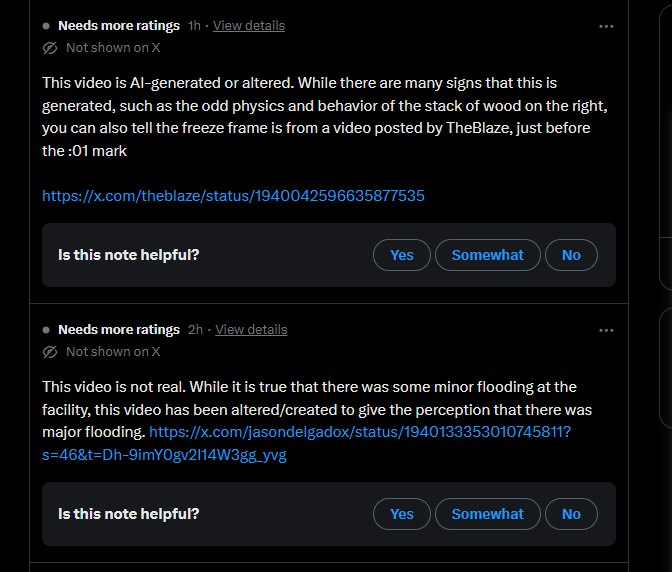Open the theblaze status link
The image size is (672, 572).
(x=233, y=196)
